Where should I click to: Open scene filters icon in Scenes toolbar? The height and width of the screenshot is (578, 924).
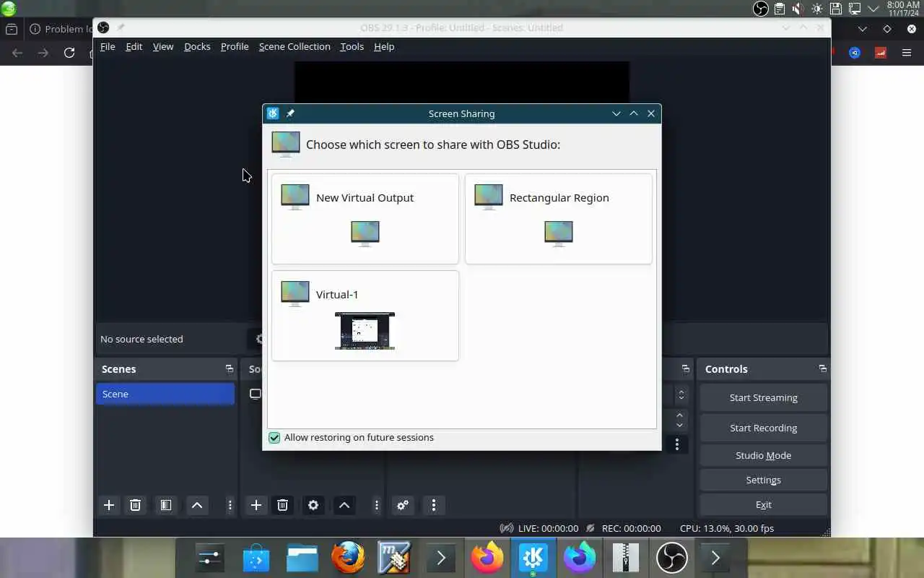click(166, 505)
